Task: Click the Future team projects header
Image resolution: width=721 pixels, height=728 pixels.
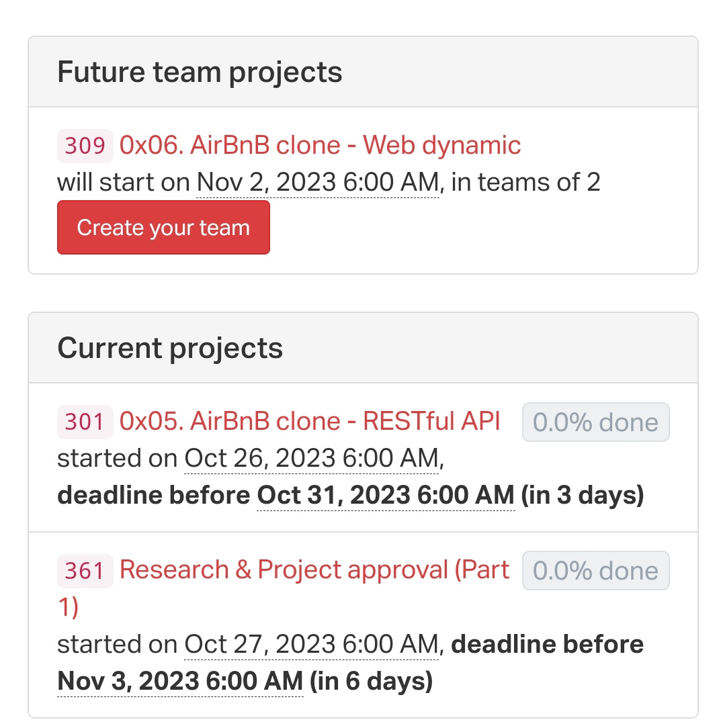Action: (x=200, y=72)
